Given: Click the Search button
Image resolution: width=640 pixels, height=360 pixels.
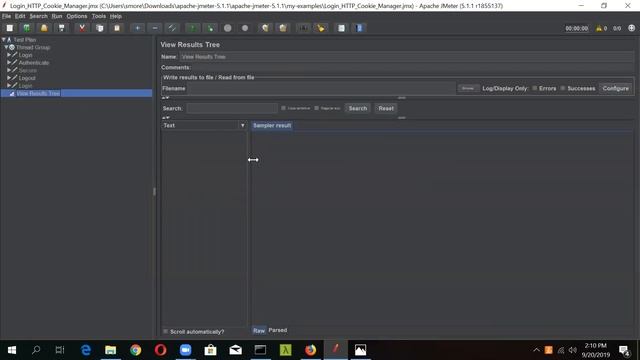Looking at the screenshot, I should click(x=358, y=108).
